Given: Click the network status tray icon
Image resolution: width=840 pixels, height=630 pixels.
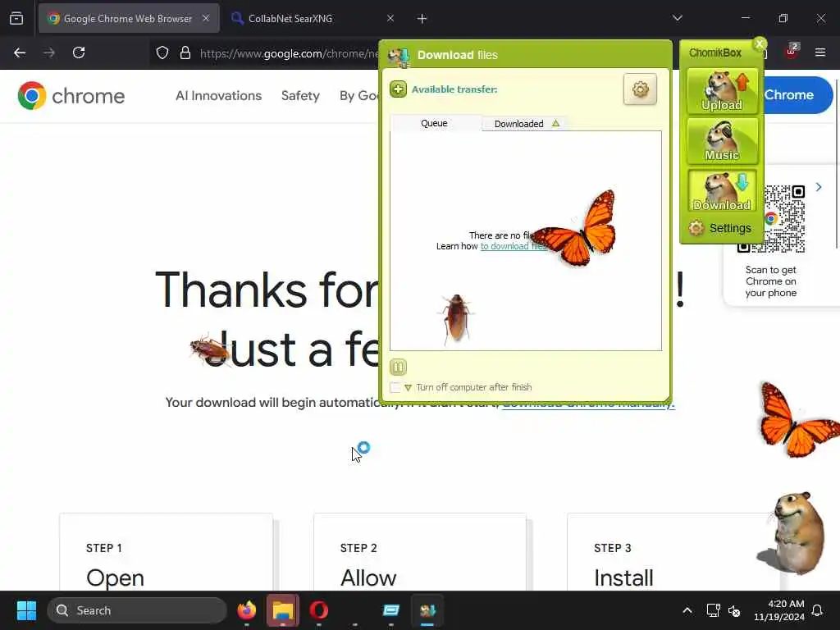Looking at the screenshot, I should (713, 610).
